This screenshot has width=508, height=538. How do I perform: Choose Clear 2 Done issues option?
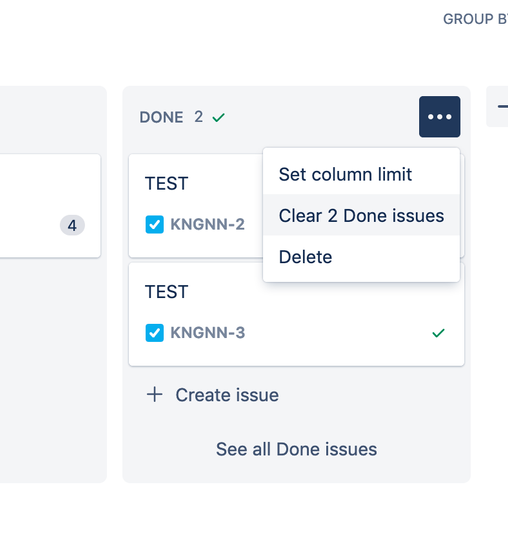(x=361, y=215)
